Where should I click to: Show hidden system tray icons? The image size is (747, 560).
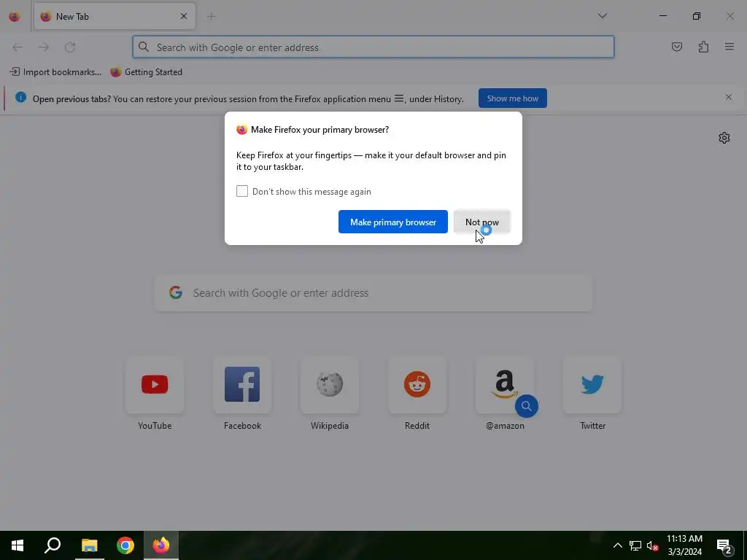617,545
